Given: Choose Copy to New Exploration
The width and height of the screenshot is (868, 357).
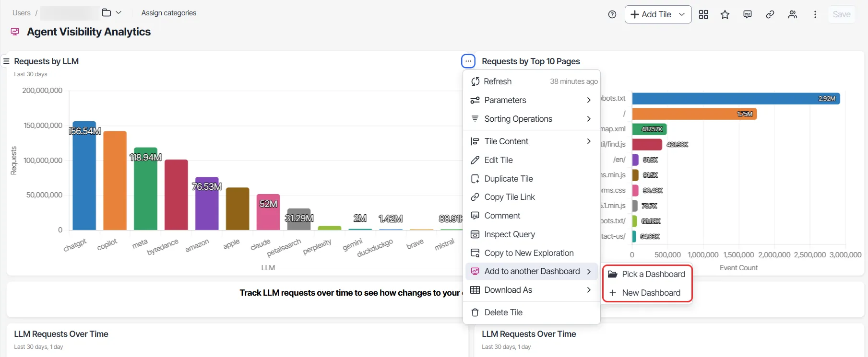Looking at the screenshot, I should (532, 253).
